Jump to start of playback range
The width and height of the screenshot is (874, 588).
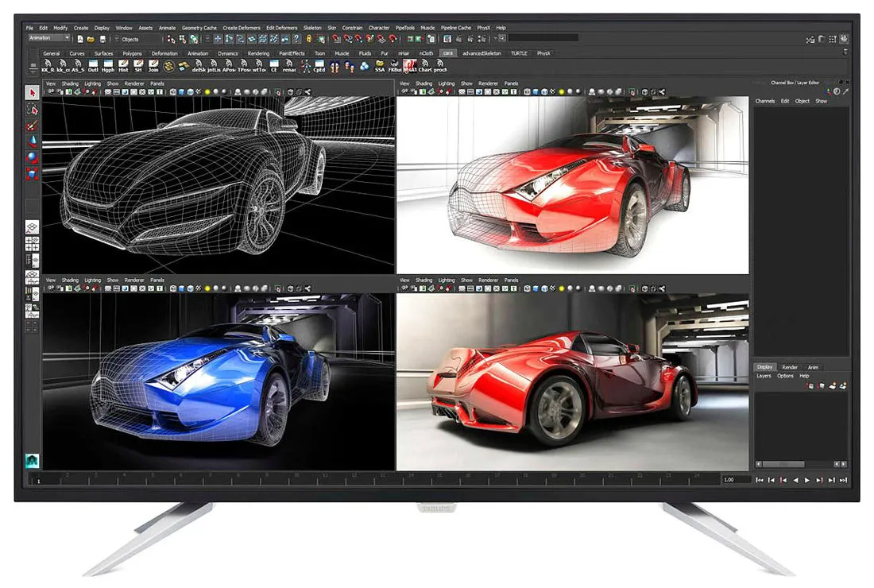(x=759, y=481)
